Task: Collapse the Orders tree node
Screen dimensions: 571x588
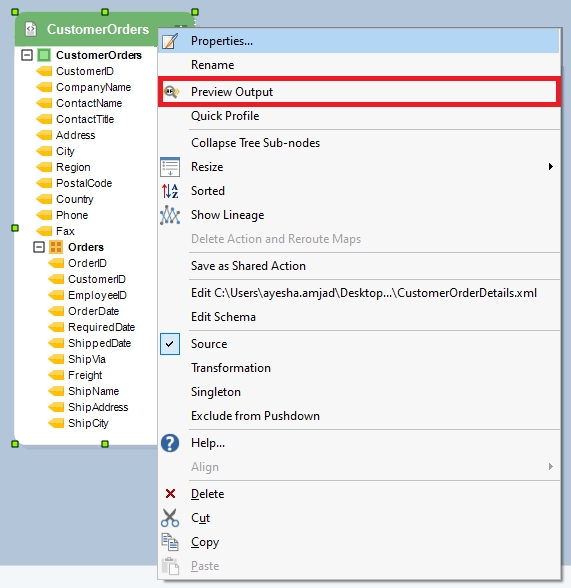Action: pyautogui.click(x=39, y=247)
